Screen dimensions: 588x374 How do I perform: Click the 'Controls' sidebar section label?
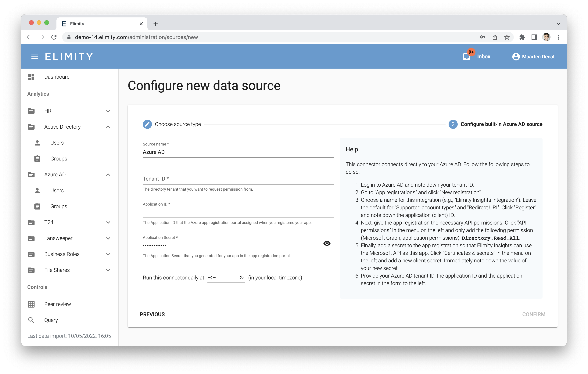37,287
